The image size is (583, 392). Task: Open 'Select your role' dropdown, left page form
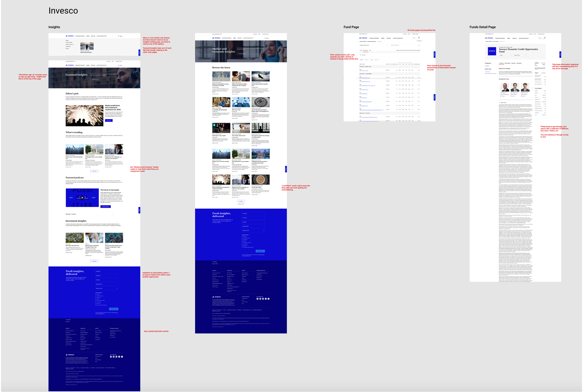tap(107, 288)
